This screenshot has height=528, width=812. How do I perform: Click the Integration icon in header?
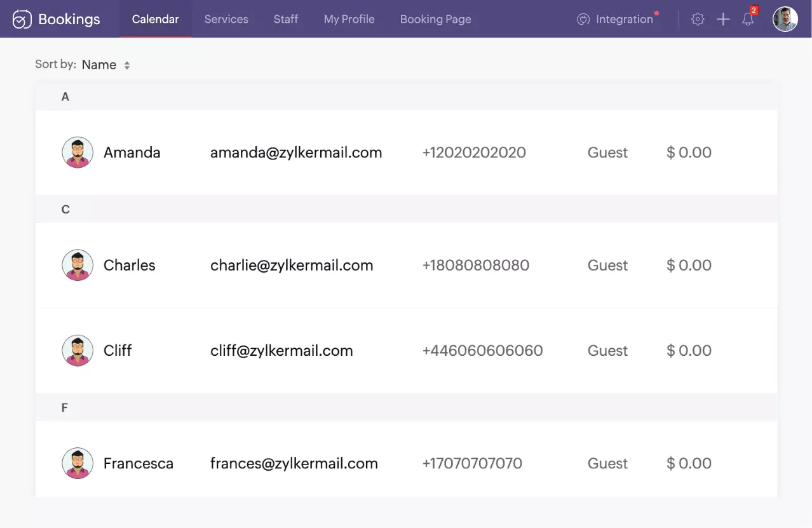pyautogui.click(x=583, y=19)
